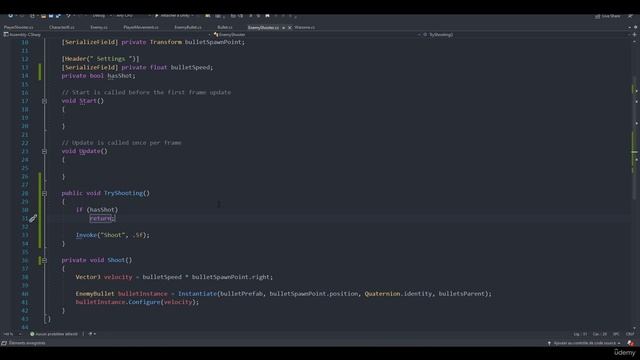Click on 'bulletSpawnPoint' in the Transform declaration on line 10
The height and width of the screenshot is (360, 640).
[x=213, y=42]
